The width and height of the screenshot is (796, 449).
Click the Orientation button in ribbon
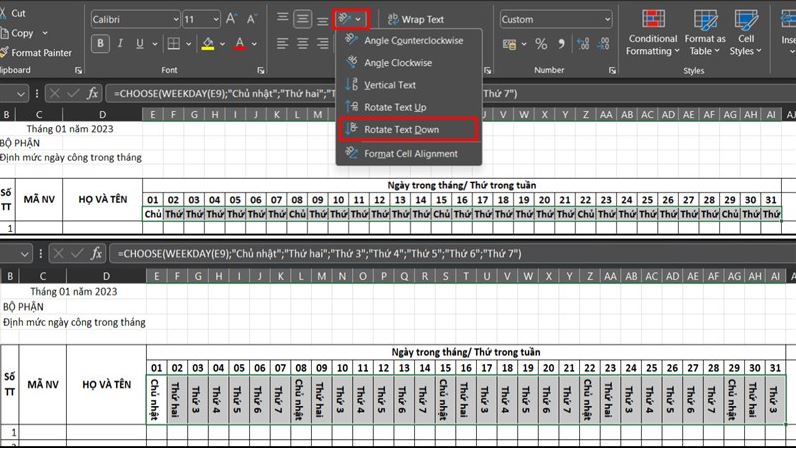click(350, 20)
